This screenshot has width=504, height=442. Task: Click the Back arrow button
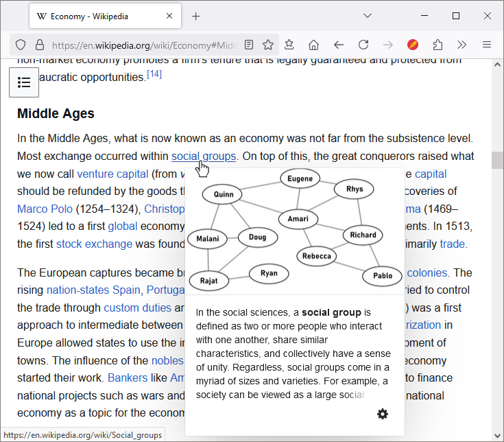(x=339, y=45)
